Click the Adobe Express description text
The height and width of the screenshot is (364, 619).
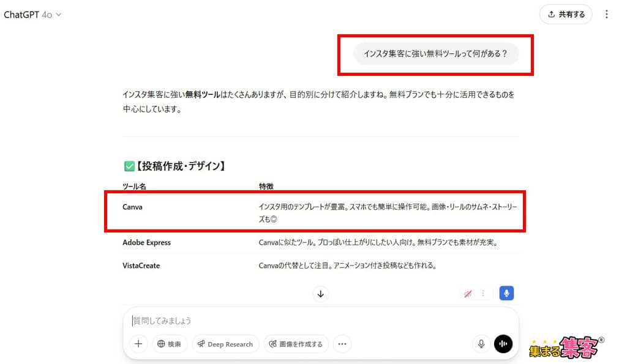(378, 242)
